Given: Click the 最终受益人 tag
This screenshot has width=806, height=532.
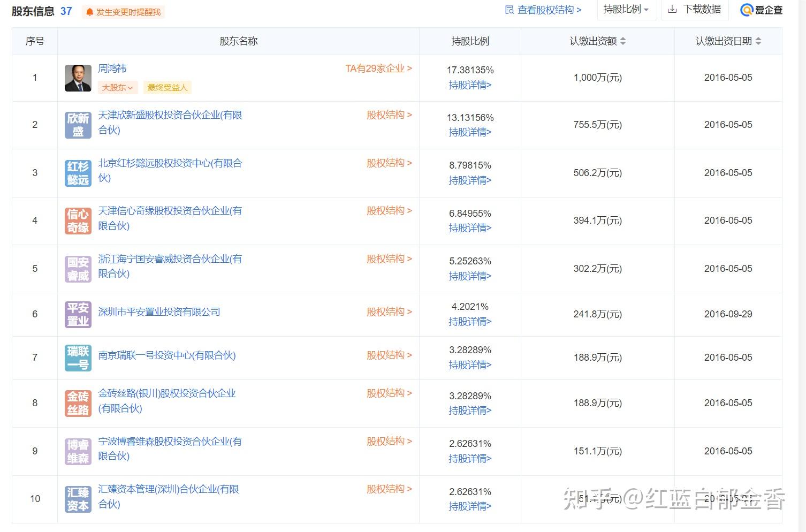Looking at the screenshot, I should tap(168, 88).
